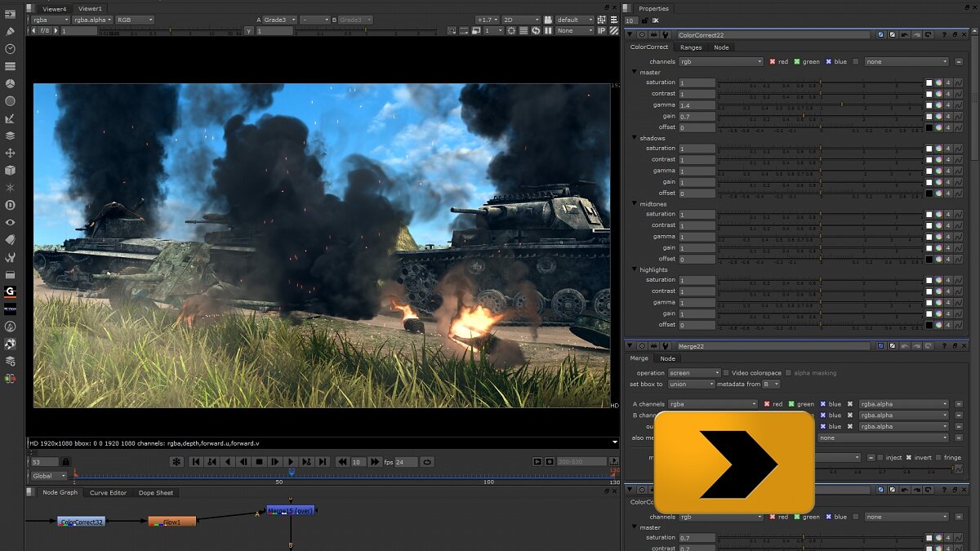Open the timeline Global range dropdown

click(x=49, y=476)
